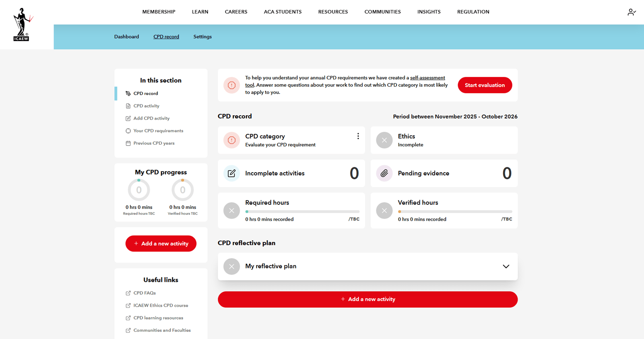Open the Membership menu

pyautogui.click(x=159, y=12)
